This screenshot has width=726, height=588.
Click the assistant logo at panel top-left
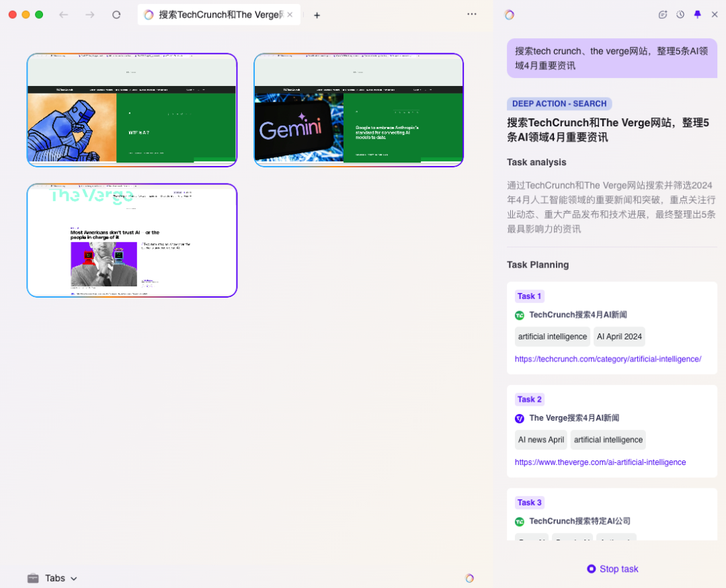point(510,15)
